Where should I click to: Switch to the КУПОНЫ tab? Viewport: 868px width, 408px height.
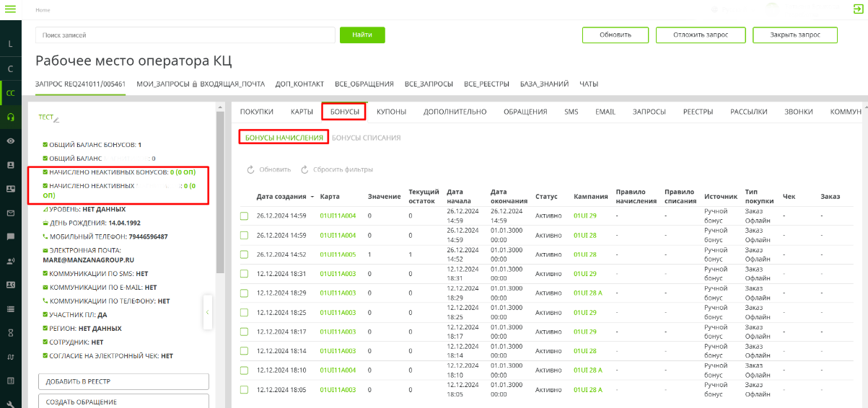tap(391, 112)
